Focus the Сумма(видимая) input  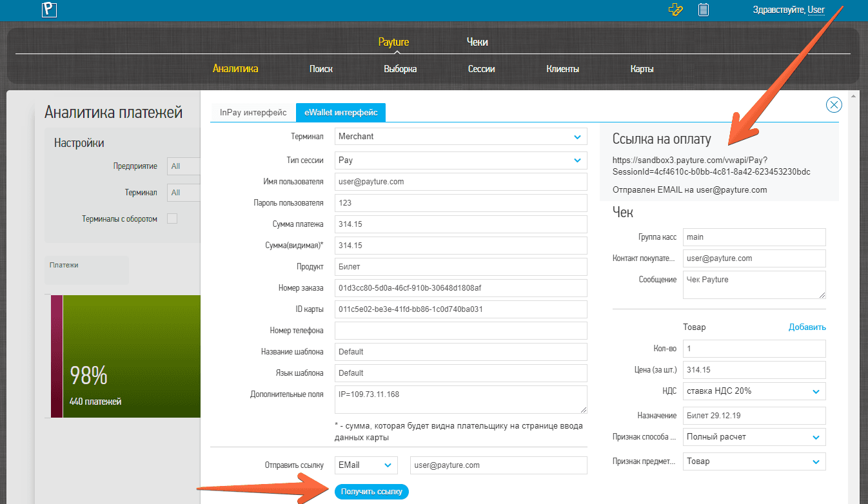[461, 246]
